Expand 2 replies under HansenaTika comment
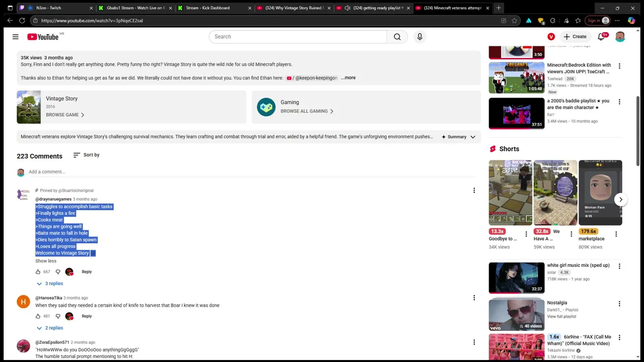 49,328
